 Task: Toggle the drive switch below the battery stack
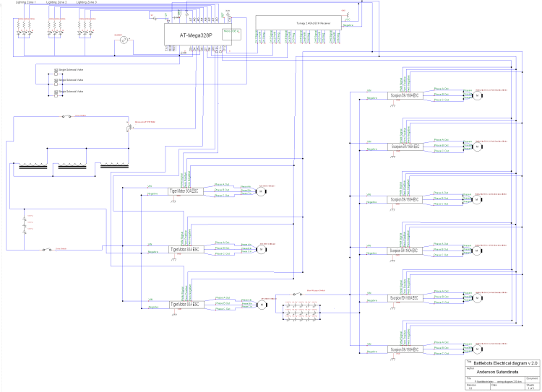click(x=47, y=248)
